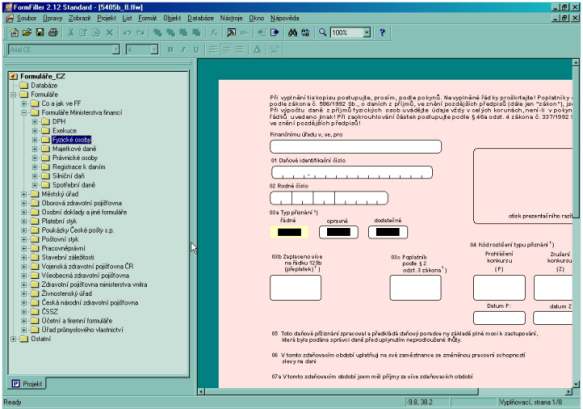Image resolution: width=583 pixels, height=409 pixels.
Task: Click the 'Rodné číslo' input field
Action: 329,198
